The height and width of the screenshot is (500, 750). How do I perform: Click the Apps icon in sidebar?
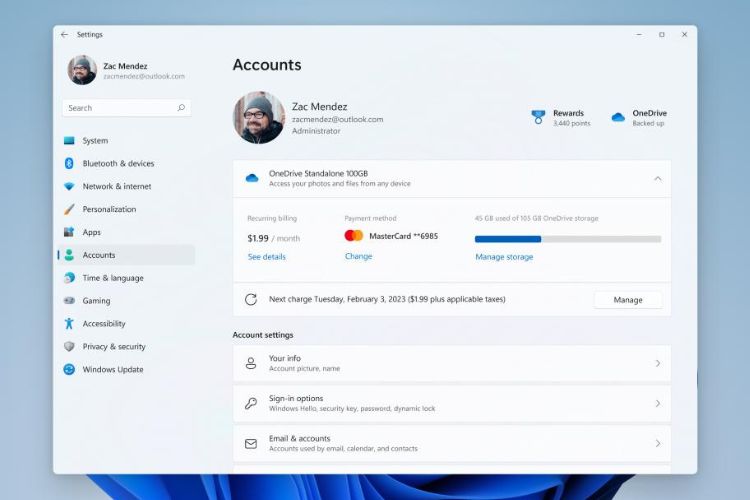click(69, 232)
